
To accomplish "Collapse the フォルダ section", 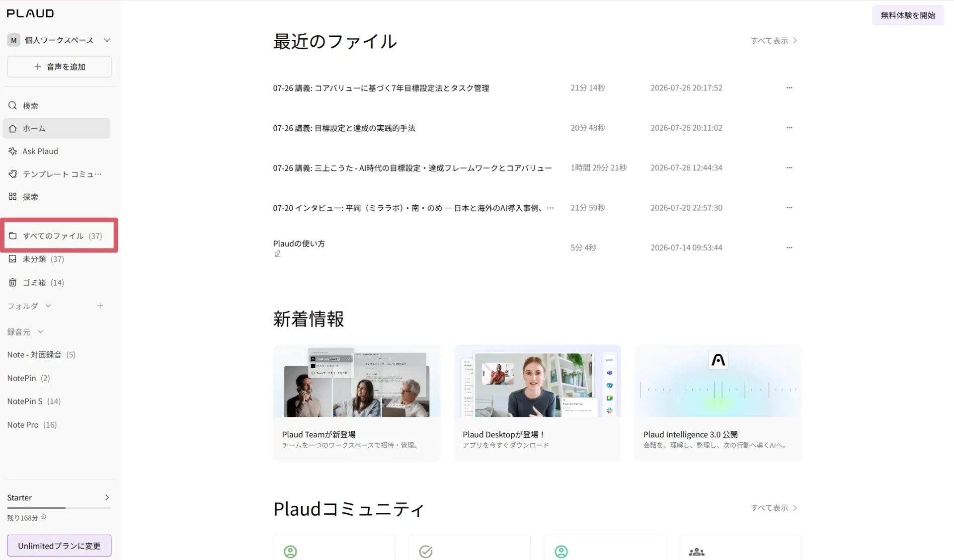I will [x=48, y=306].
